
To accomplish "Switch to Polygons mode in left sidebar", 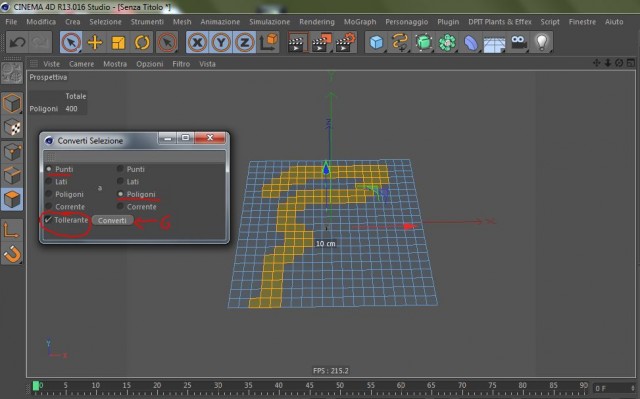I will [12, 200].
